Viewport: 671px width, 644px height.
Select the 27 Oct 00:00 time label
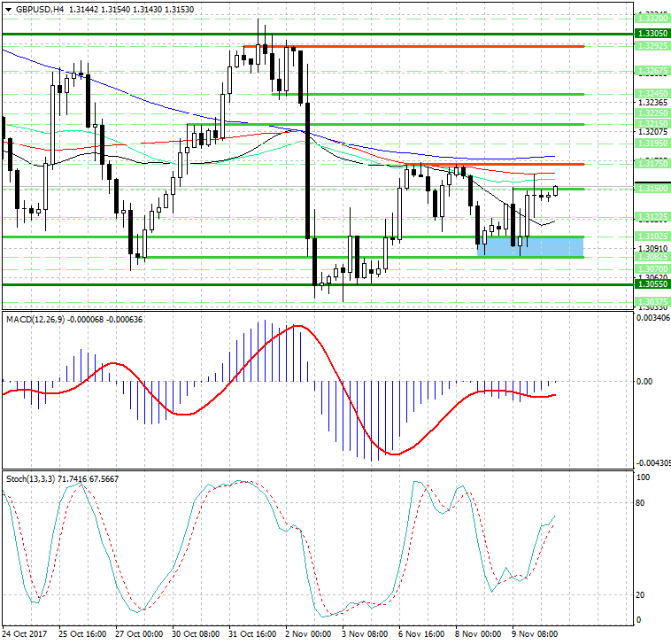click(139, 634)
